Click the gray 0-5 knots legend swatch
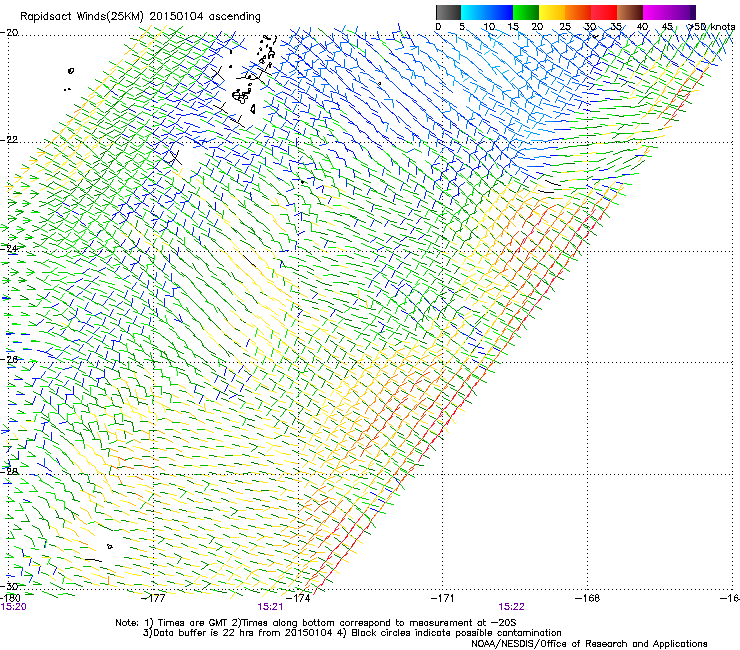This screenshot has height=650, width=740. click(448, 12)
